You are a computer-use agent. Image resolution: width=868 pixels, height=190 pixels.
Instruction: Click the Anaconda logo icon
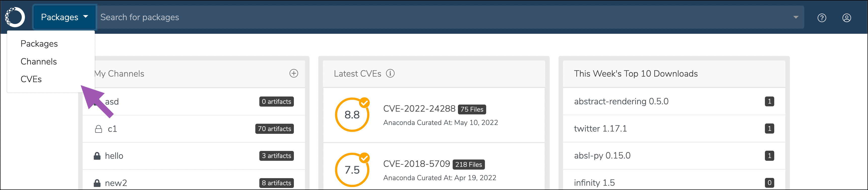[x=15, y=17]
